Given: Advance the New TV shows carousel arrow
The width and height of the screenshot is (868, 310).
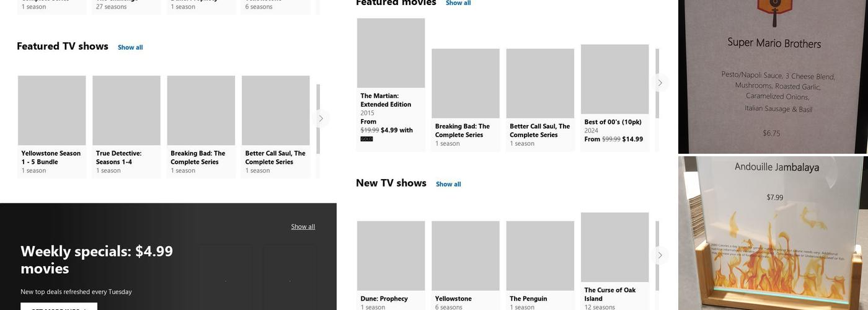Looking at the screenshot, I should point(660,255).
